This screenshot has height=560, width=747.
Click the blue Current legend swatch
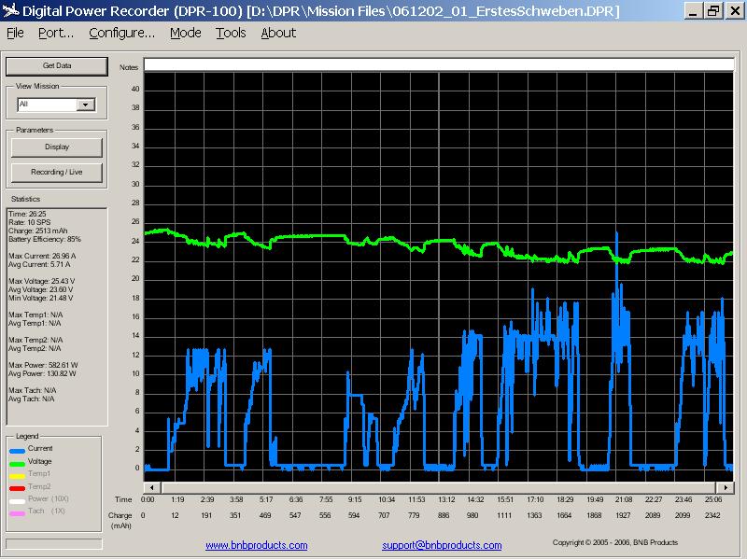(x=17, y=451)
